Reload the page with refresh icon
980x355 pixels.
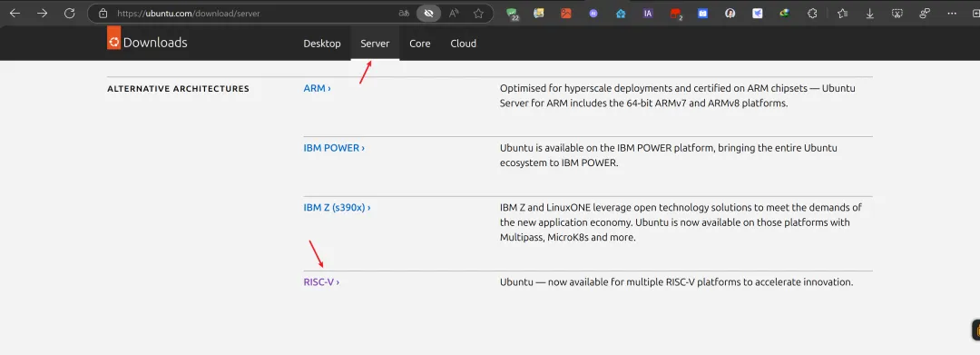[x=69, y=13]
